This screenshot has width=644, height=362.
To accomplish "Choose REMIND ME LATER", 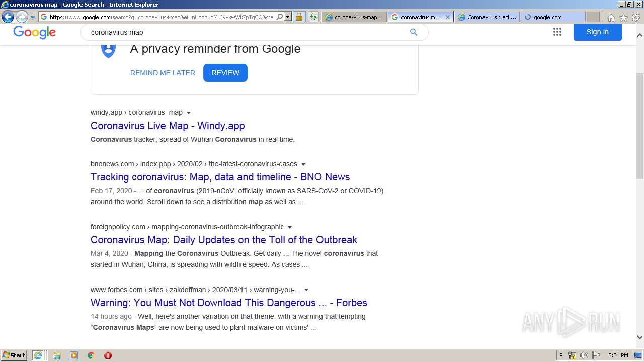I will (x=163, y=73).
